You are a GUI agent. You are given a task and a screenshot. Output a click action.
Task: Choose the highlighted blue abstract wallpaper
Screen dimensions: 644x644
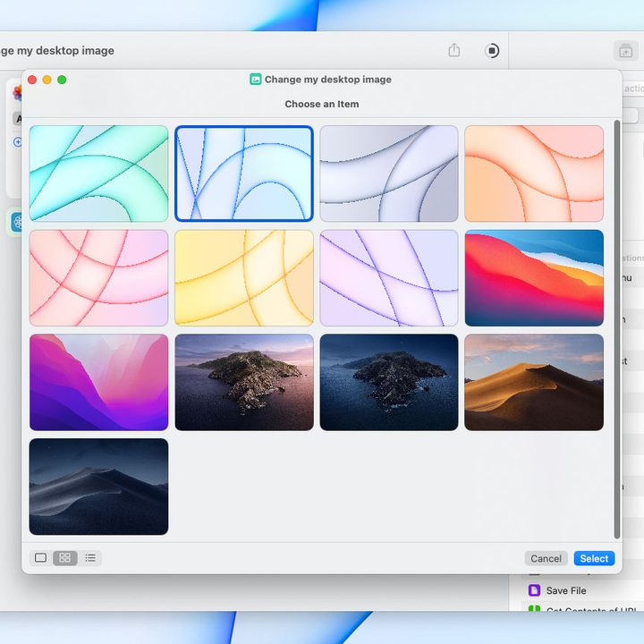[x=244, y=174]
